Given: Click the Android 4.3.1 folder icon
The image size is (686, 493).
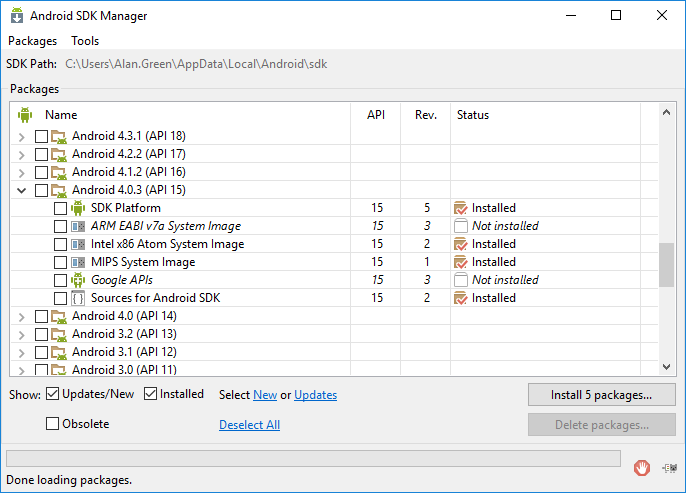Looking at the screenshot, I should point(59,136).
